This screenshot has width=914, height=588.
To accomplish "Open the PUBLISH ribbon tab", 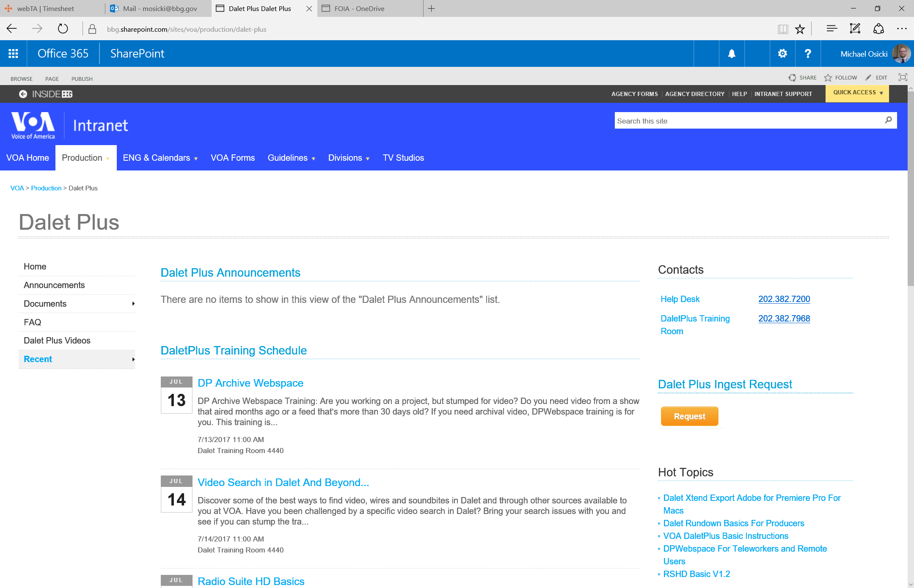I will [82, 79].
